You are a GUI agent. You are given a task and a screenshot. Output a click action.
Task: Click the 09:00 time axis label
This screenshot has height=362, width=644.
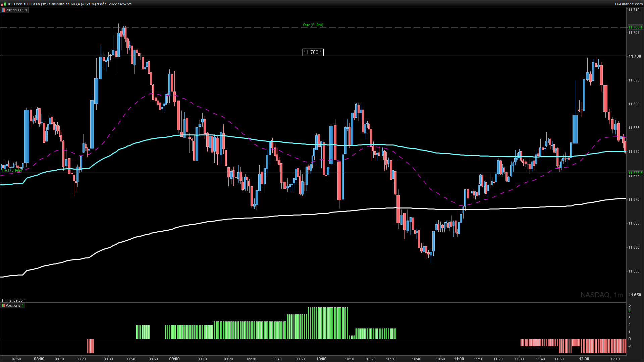click(174, 359)
